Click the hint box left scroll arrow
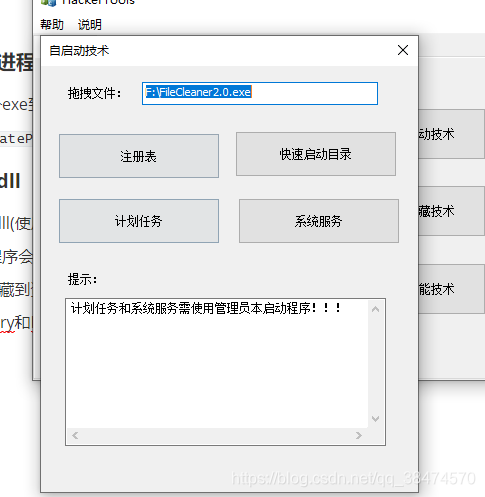 click(75, 435)
